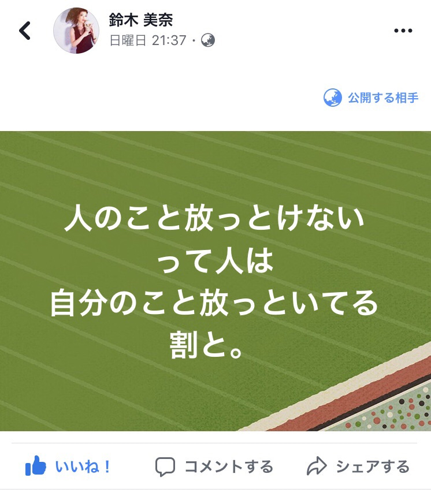
Task: Tap the post text って人は
Action: click(215, 260)
